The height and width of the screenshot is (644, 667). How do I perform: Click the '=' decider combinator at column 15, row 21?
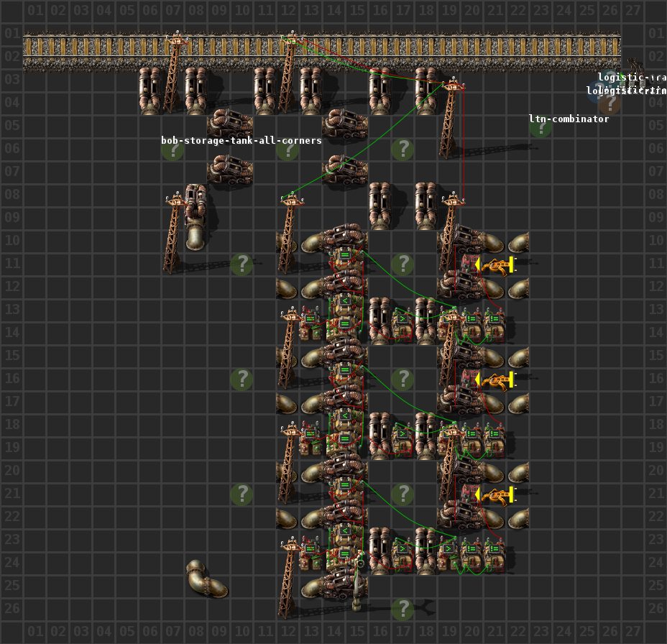tap(345, 488)
